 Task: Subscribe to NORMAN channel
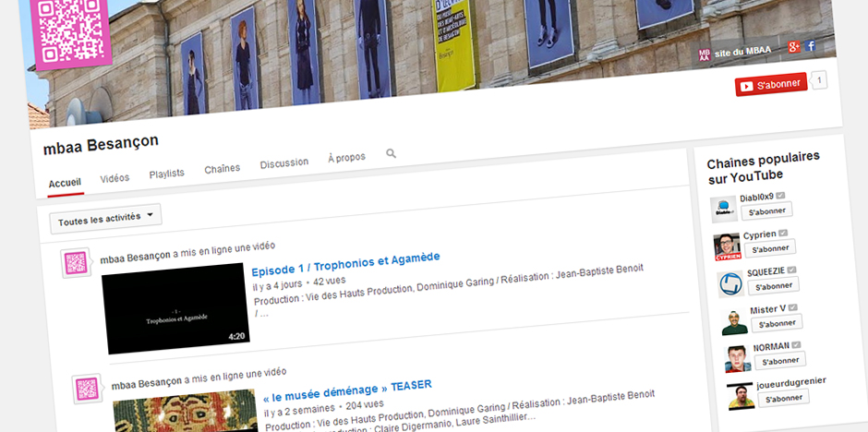[780, 361]
